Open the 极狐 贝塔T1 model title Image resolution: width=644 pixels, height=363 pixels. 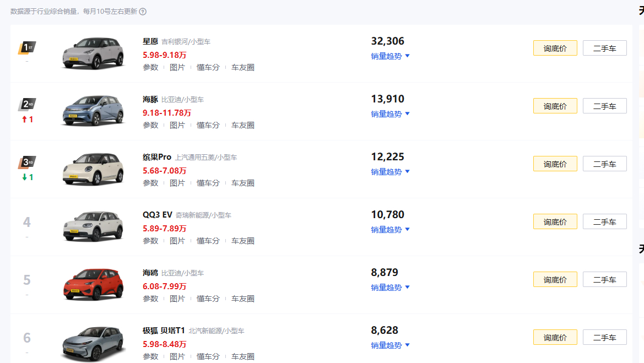164,331
